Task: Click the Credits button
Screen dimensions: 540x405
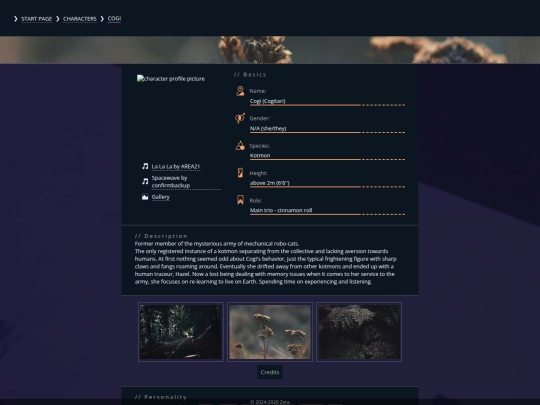Action: coord(270,372)
